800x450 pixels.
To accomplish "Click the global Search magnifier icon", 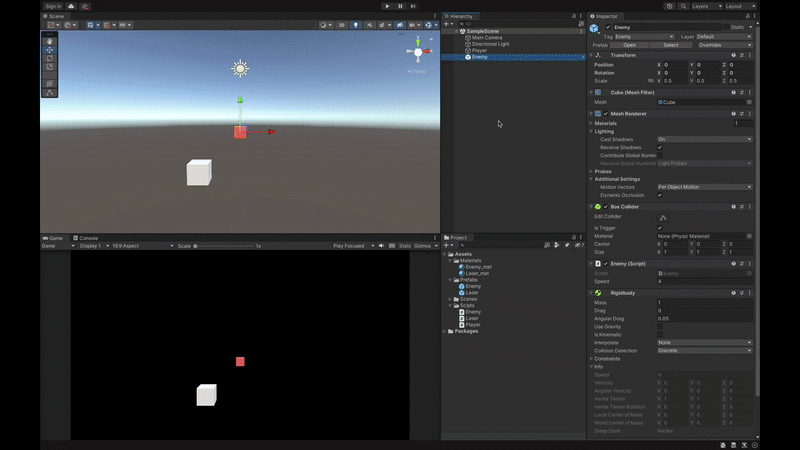I will (x=683, y=6).
